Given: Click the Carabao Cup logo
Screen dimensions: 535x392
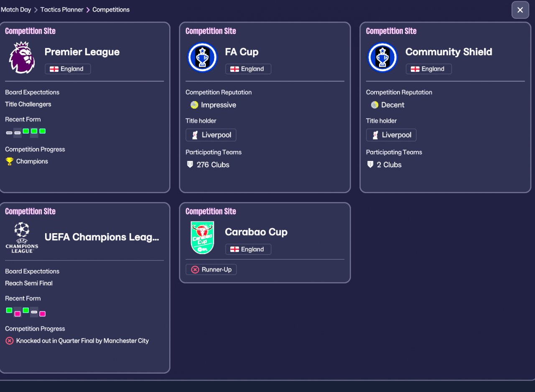Looking at the screenshot, I should [202, 237].
